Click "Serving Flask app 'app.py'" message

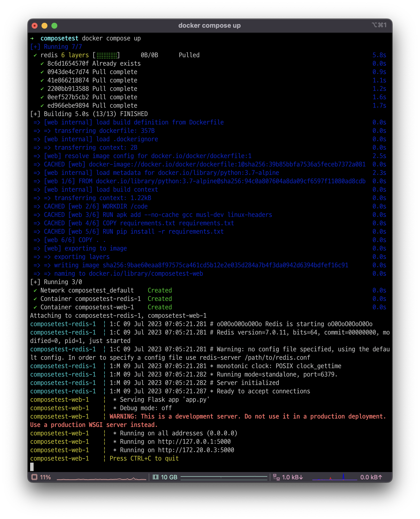(165, 400)
